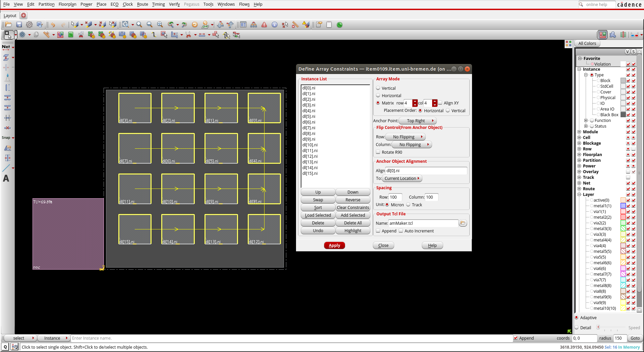Click the Save design floppy icon
This screenshot has height=352, width=644.
click(x=19, y=25)
